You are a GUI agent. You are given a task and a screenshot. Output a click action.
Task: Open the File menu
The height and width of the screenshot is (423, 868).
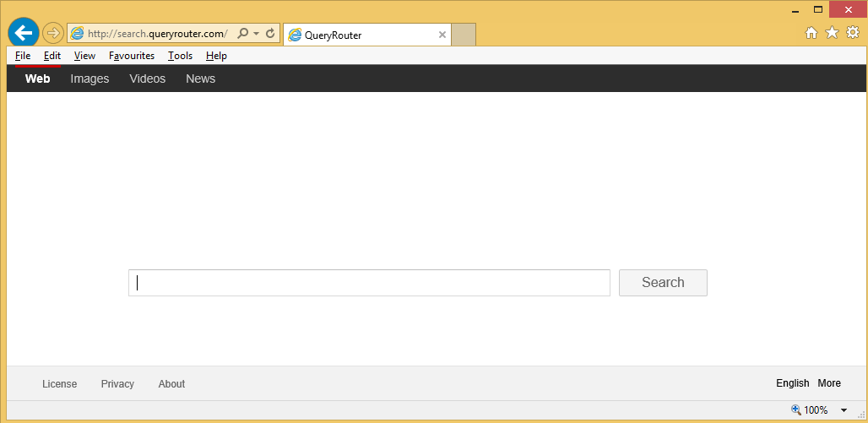click(23, 56)
